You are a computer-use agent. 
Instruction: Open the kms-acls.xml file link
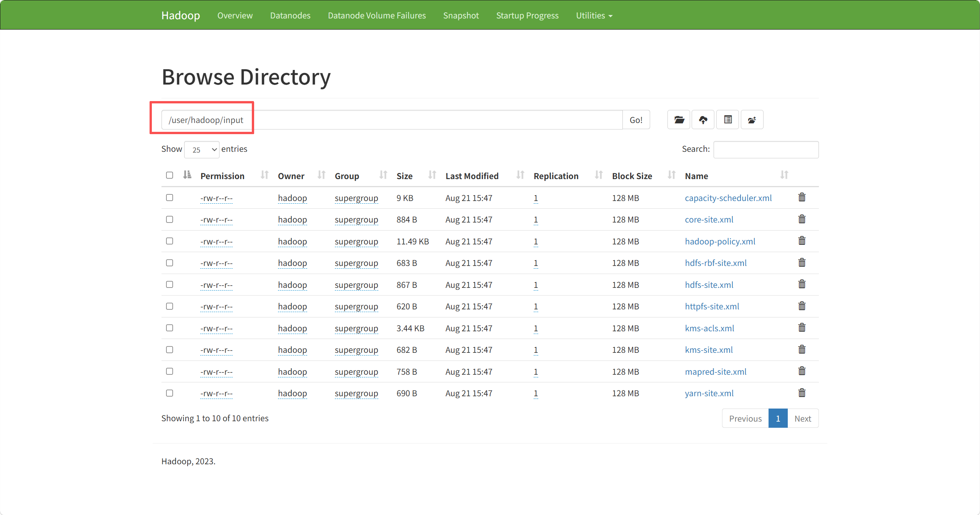709,328
